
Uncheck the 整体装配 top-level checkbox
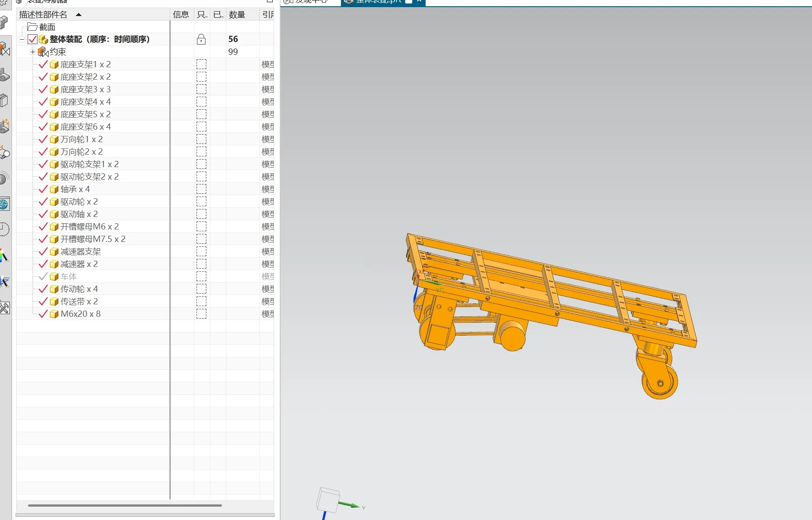33,39
